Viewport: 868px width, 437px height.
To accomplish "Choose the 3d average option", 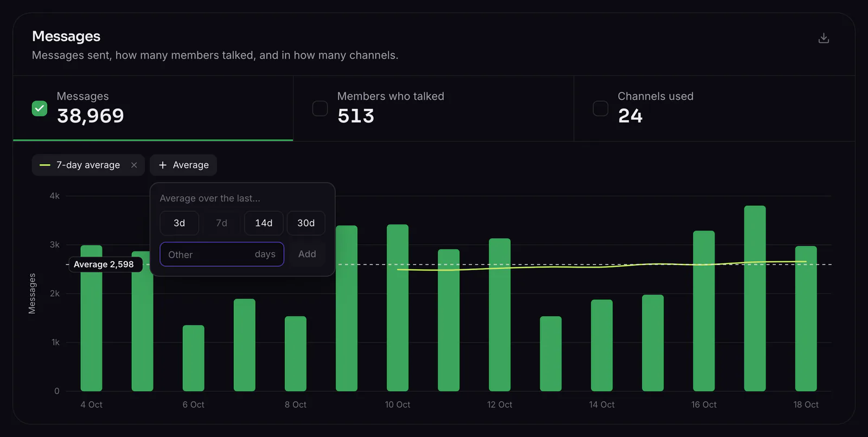I will (179, 223).
